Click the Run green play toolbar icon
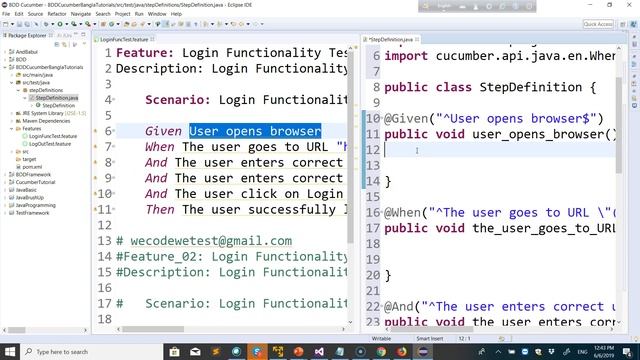640x360 pixels. 60,24
